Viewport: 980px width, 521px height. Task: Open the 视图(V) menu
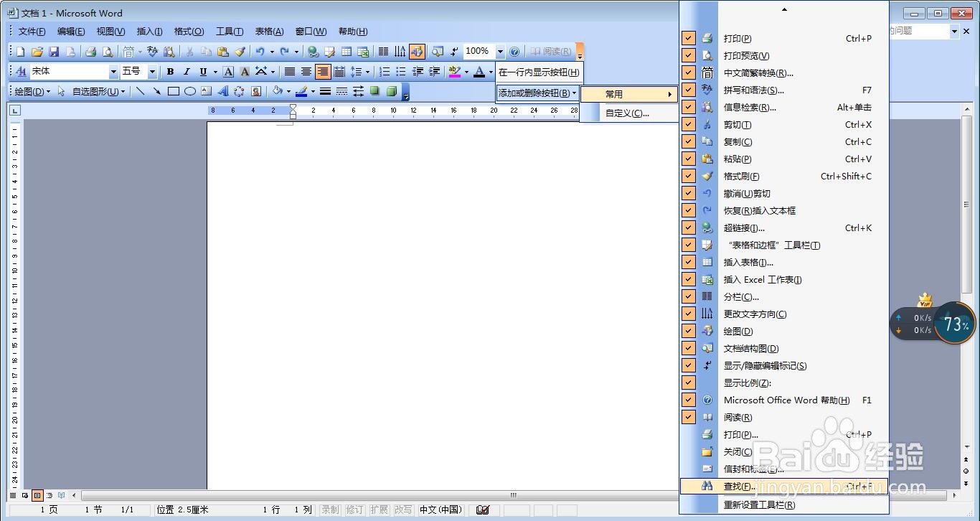(110, 32)
